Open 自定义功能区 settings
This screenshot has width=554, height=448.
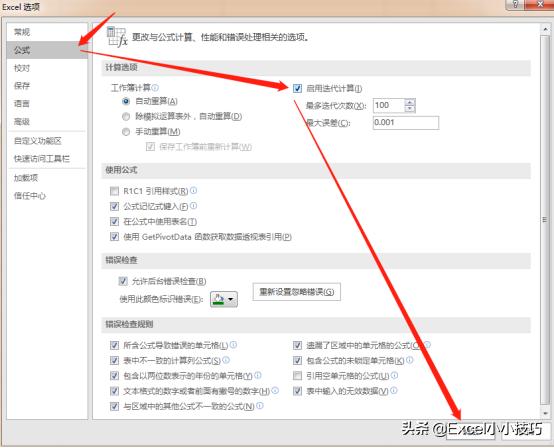coord(47,141)
